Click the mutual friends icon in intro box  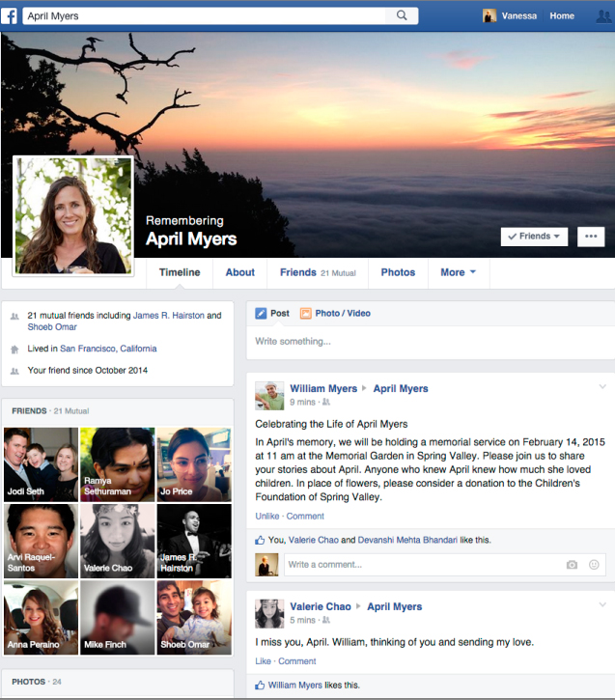pyautogui.click(x=14, y=316)
